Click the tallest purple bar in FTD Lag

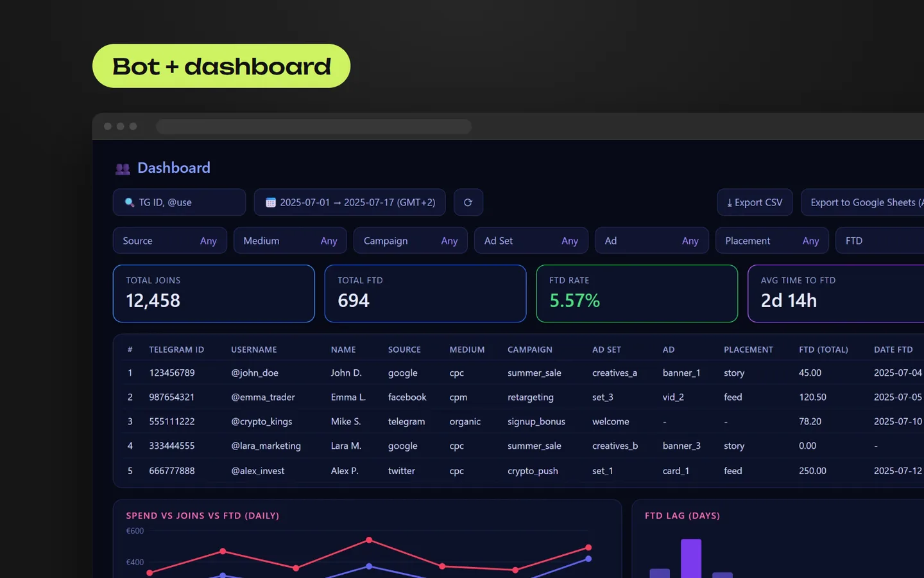tap(691, 559)
